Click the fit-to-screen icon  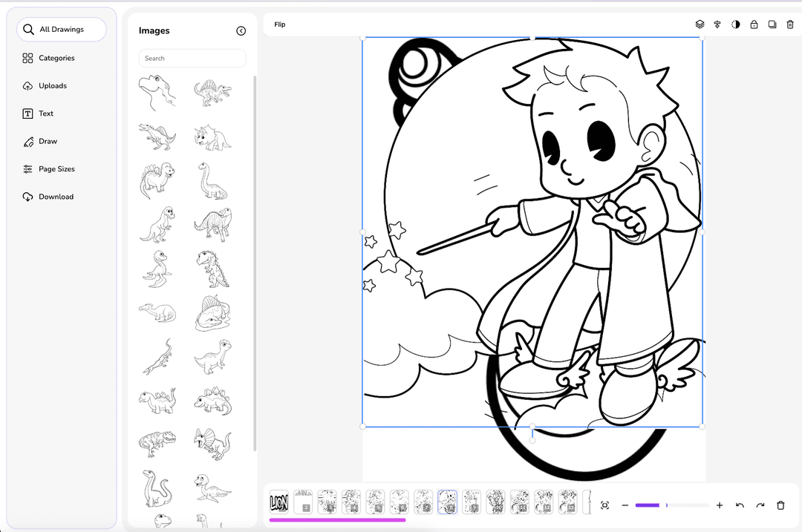pos(604,505)
